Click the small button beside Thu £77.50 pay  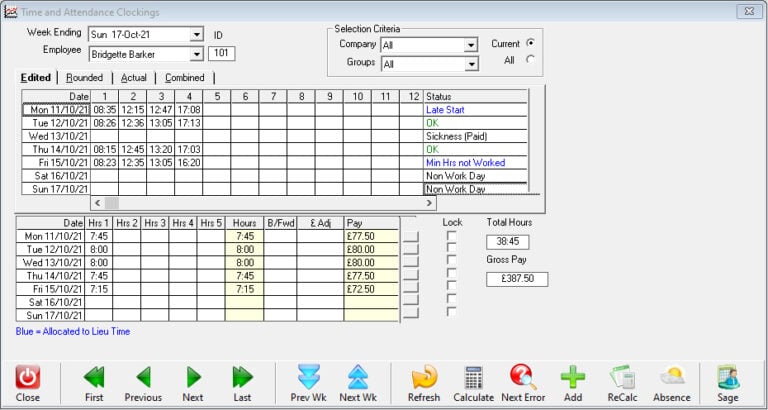[x=411, y=275]
